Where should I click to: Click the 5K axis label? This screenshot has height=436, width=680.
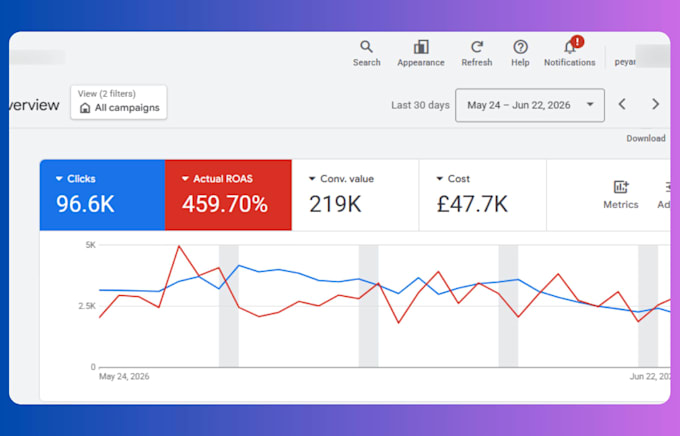point(91,245)
